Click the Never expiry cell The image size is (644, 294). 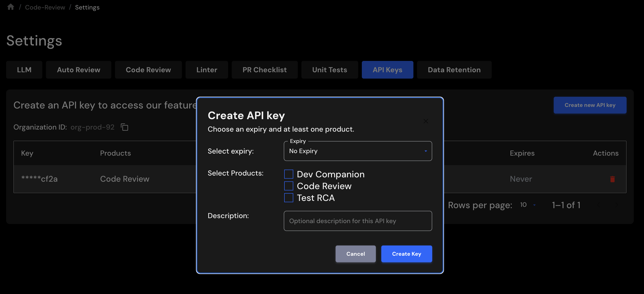click(x=521, y=179)
